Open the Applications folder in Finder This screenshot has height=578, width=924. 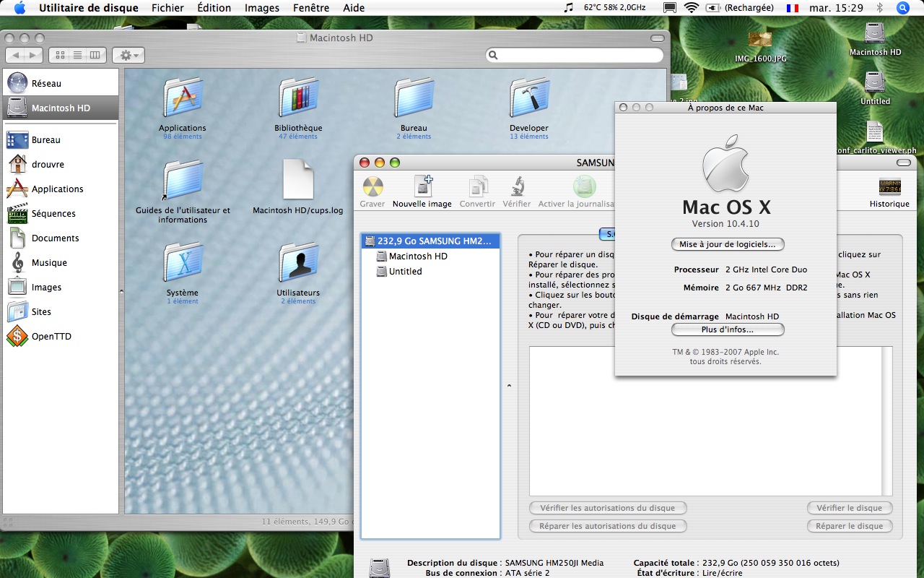coord(183,99)
